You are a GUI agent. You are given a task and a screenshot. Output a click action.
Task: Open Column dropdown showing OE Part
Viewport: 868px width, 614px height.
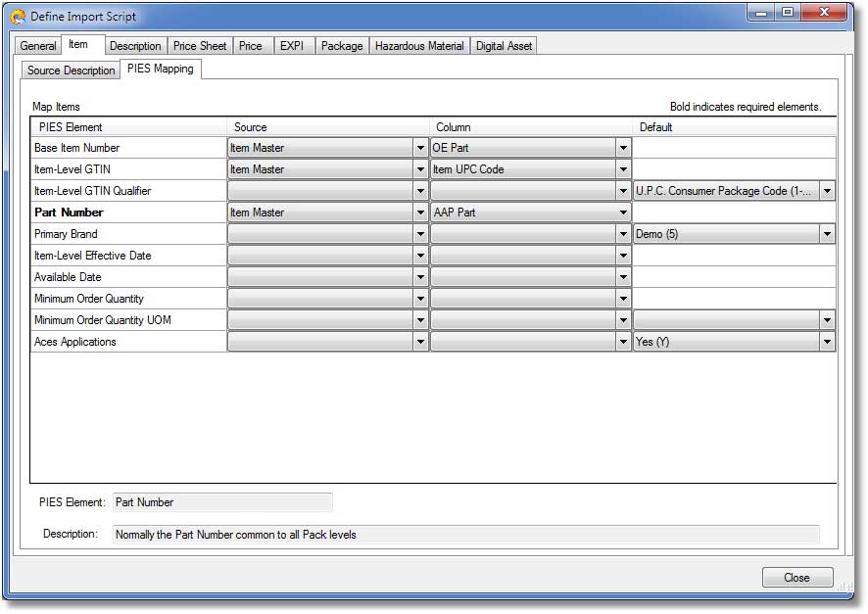(x=623, y=148)
